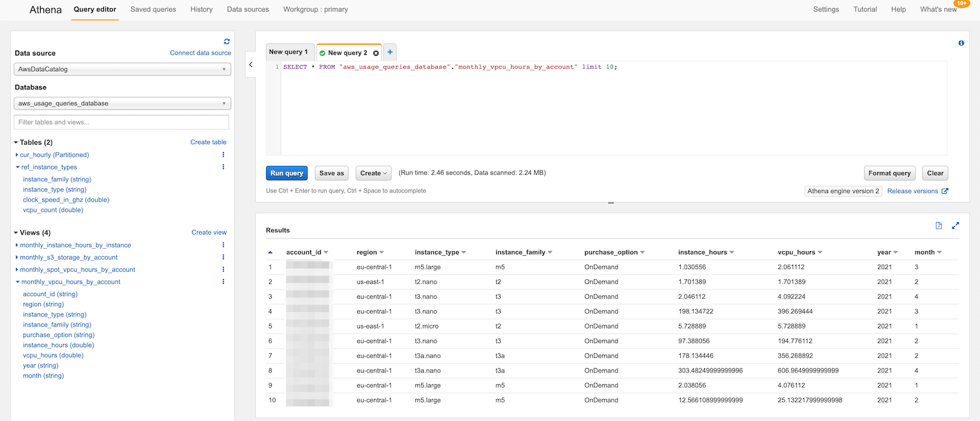Collapse the left navigation panel arrow
980x421 pixels.
click(x=251, y=65)
